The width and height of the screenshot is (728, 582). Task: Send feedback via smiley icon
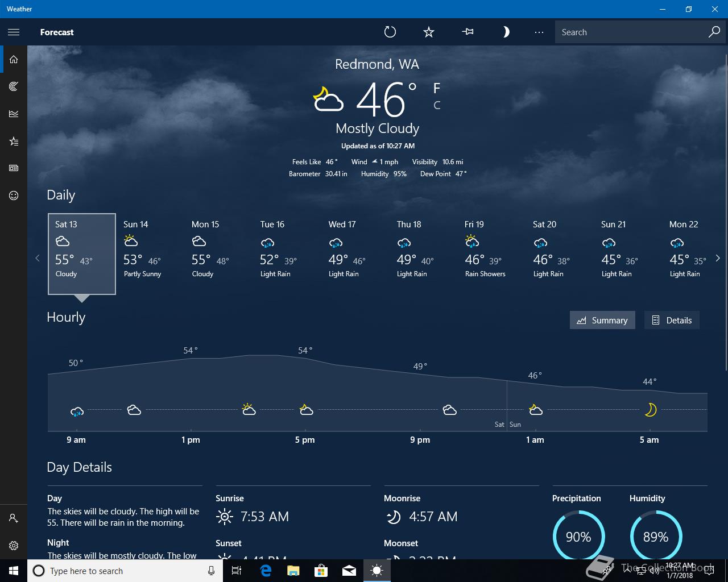coord(14,196)
